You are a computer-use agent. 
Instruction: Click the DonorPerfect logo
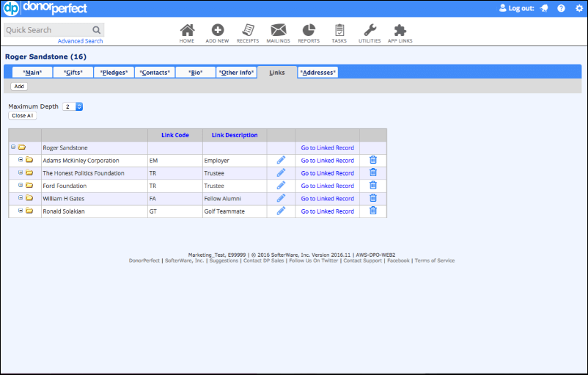(x=45, y=8)
